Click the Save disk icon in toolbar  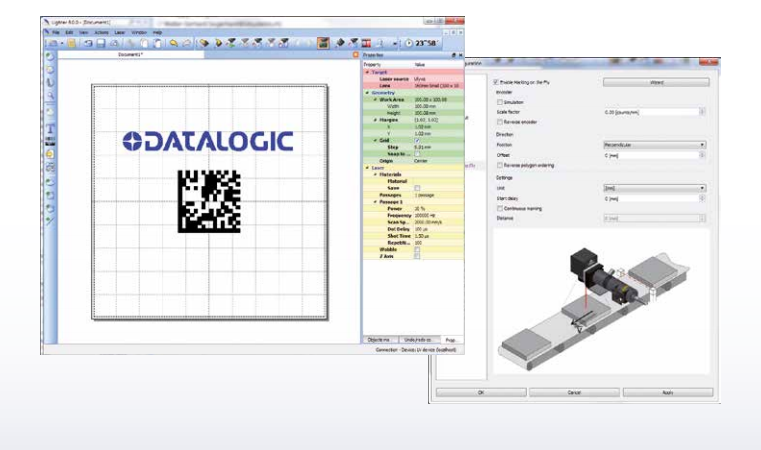[103, 46]
